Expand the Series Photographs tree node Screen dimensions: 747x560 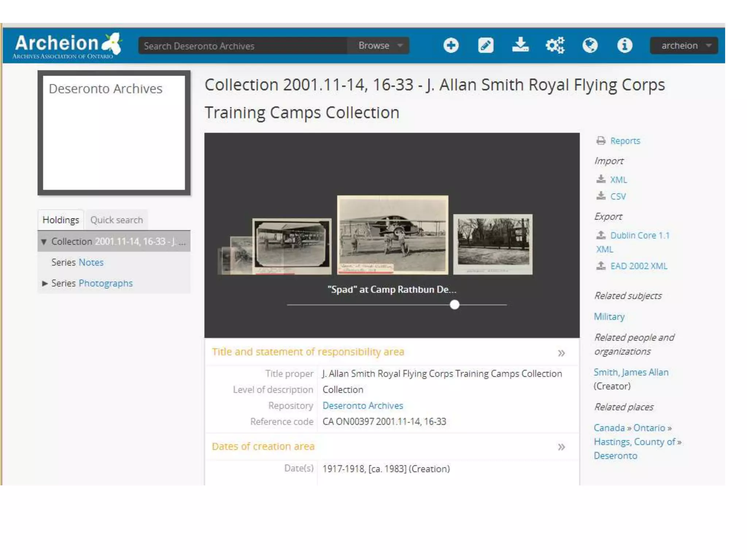(x=45, y=283)
